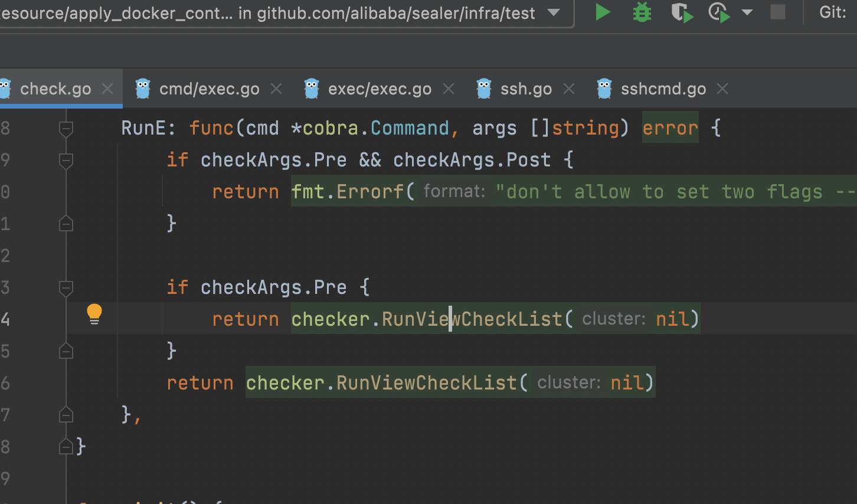Click the 'error' return type keyword
The image size is (857, 504).
[x=670, y=128]
